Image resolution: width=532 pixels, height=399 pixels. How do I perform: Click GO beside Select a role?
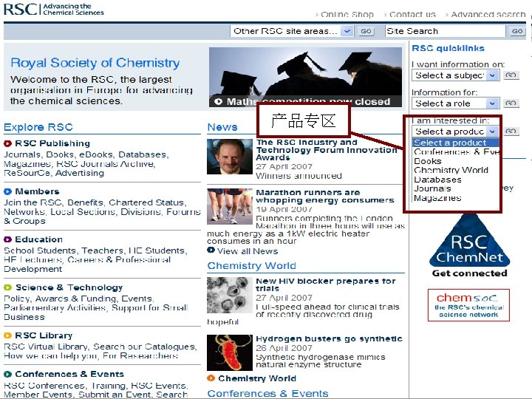tap(511, 103)
